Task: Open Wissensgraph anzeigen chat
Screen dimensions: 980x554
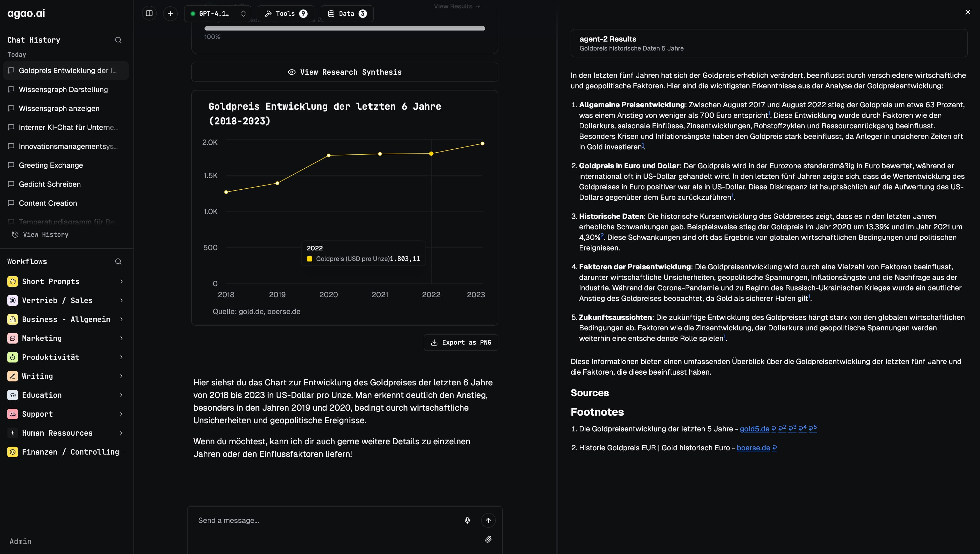Action: click(66, 109)
